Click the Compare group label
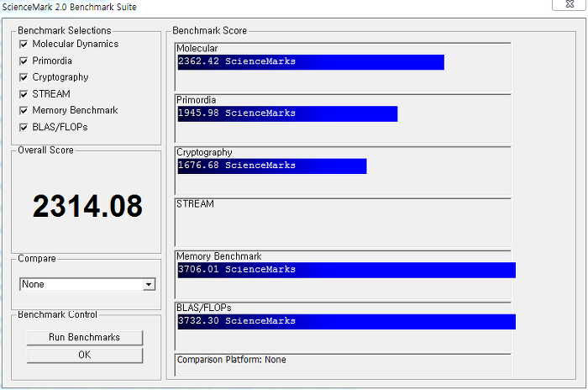The image size is (588, 390). click(x=37, y=259)
